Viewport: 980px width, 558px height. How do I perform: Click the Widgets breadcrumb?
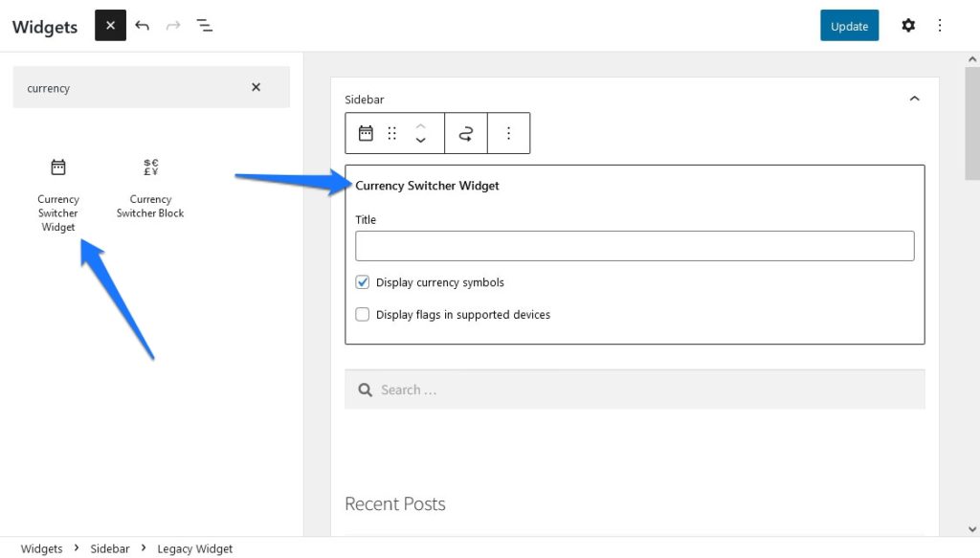tap(41, 548)
